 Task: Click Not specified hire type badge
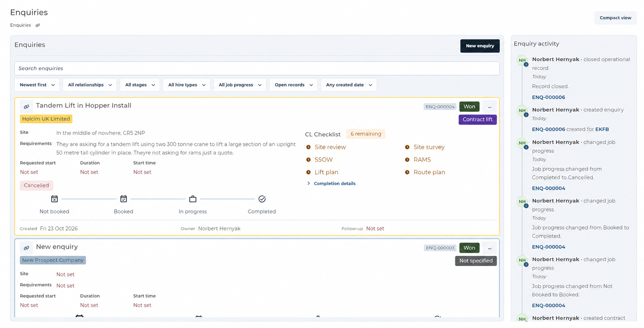476,261
